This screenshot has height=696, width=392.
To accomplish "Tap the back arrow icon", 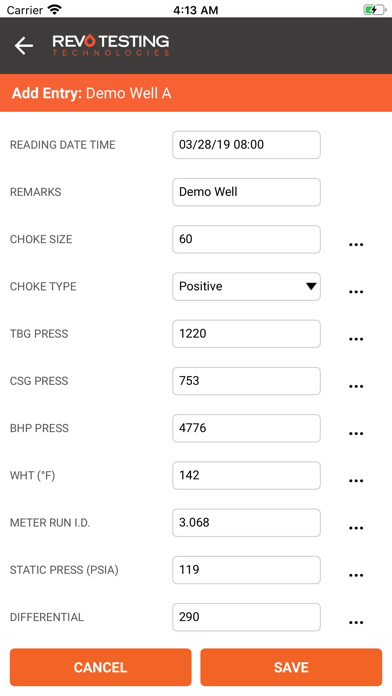I will pyautogui.click(x=24, y=45).
